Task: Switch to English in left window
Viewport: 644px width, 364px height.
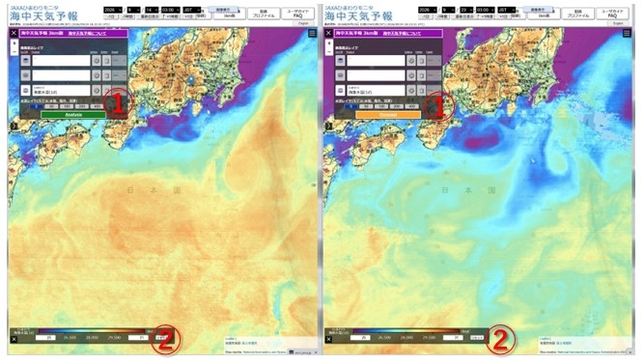Action: (303, 23)
